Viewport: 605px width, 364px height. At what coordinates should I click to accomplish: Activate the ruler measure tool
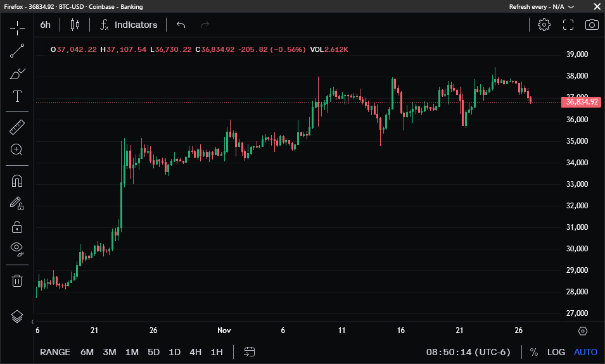(17, 127)
